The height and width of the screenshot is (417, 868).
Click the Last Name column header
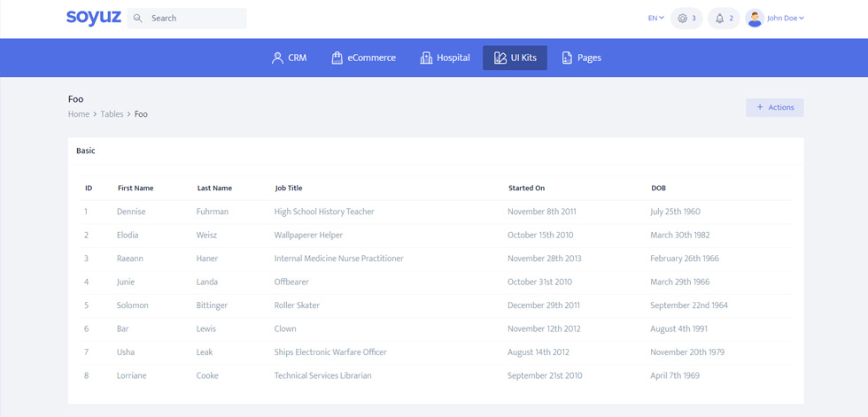(x=214, y=188)
